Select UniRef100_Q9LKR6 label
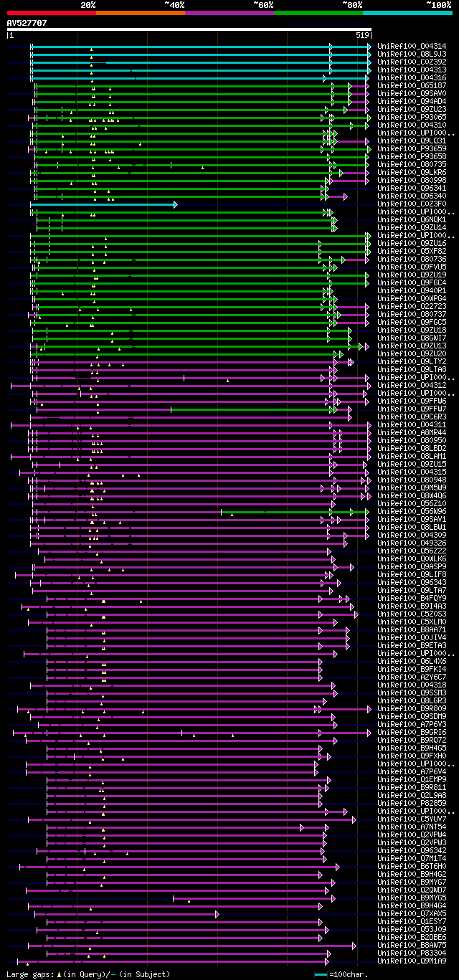The height and width of the screenshot is (980, 459). (x=412, y=172)
